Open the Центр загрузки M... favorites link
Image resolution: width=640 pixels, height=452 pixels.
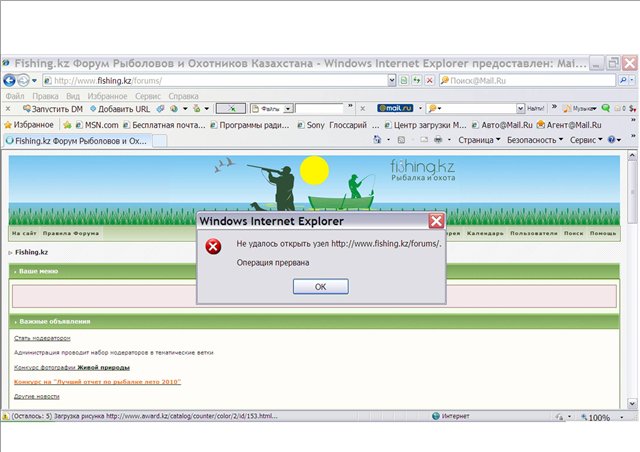[425, 125]
